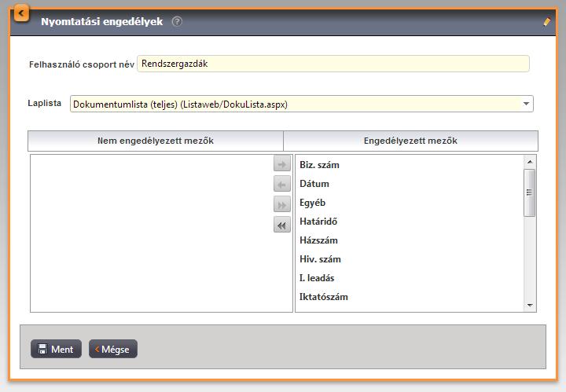Move all fields left double-arrow button
The width and height of the screenshot is (566, 392).
[x=282, y=225]
